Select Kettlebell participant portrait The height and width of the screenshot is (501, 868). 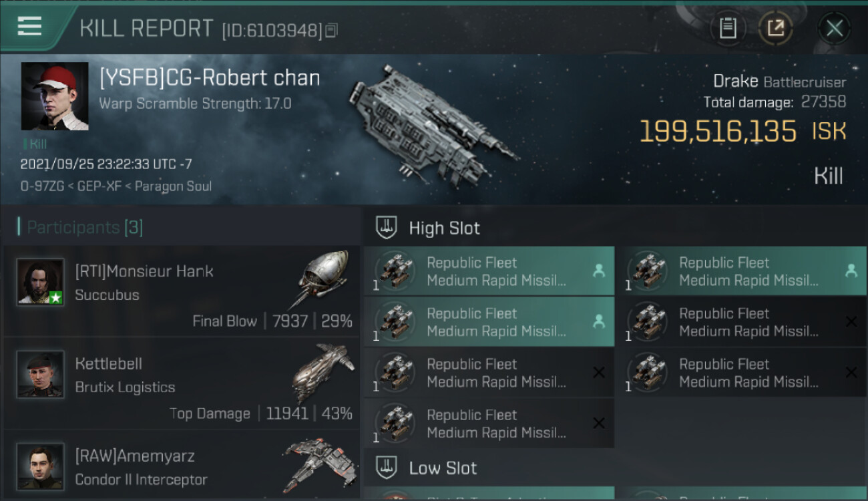tap(40, 374)
